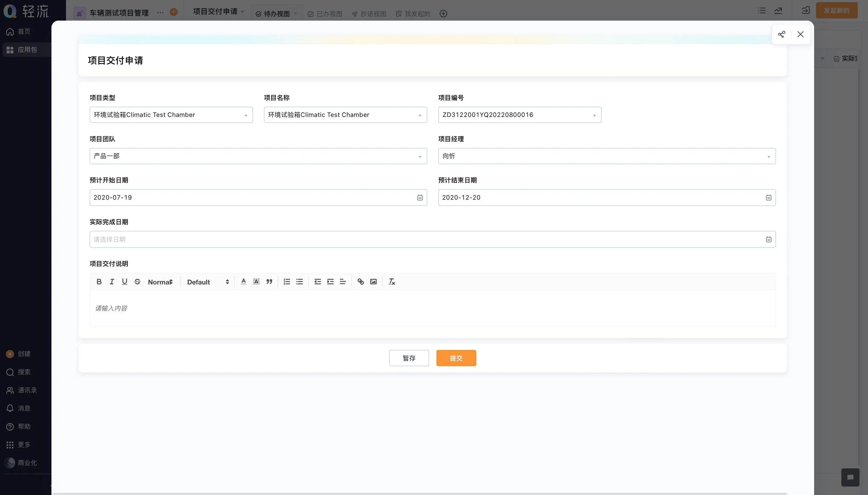Open the 车辆测试项目管理 app title
This screenshot has width=868, height=495.
point(119,13)
